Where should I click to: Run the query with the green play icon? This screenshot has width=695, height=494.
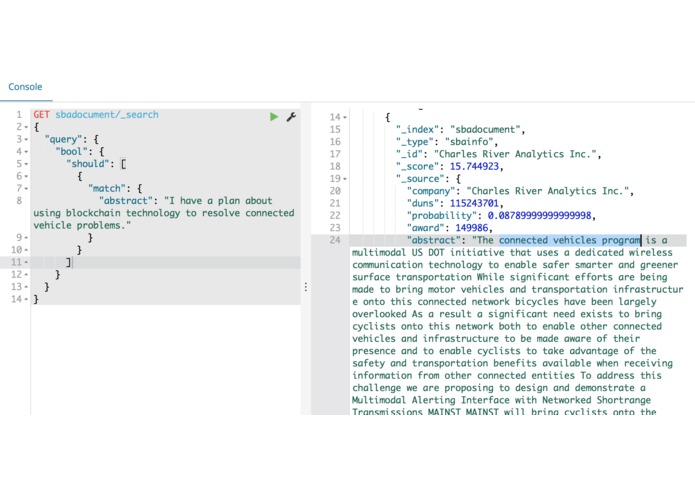point(274,117)
